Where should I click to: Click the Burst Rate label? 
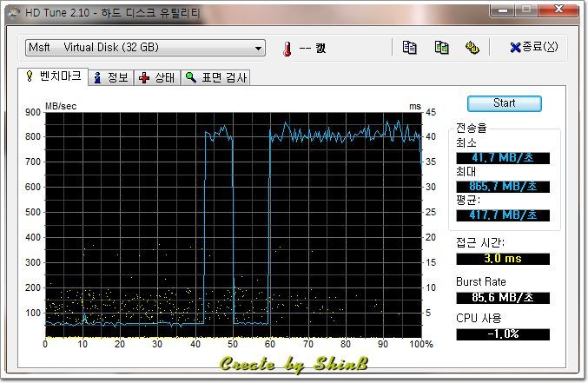point(481,281)
